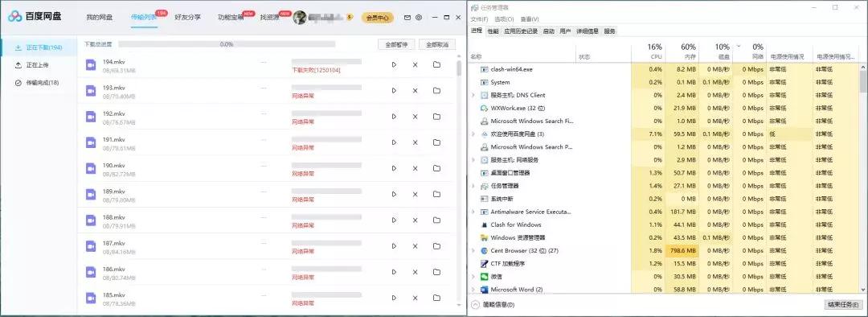Viewport: 868px width, 317px height.
Task: Open the 好友分享 tab
Action: 187,18
